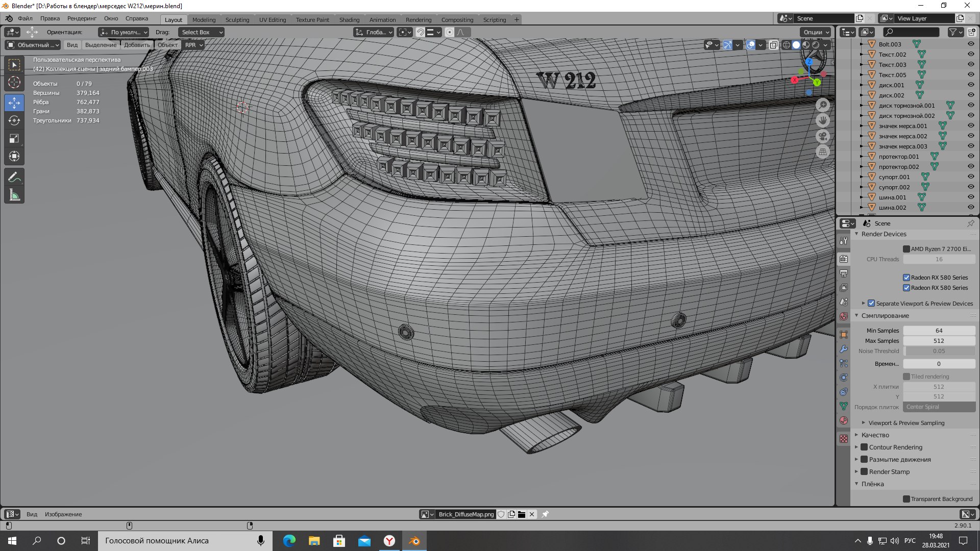Collapse the Render Devices section

[x=856, y=234]
